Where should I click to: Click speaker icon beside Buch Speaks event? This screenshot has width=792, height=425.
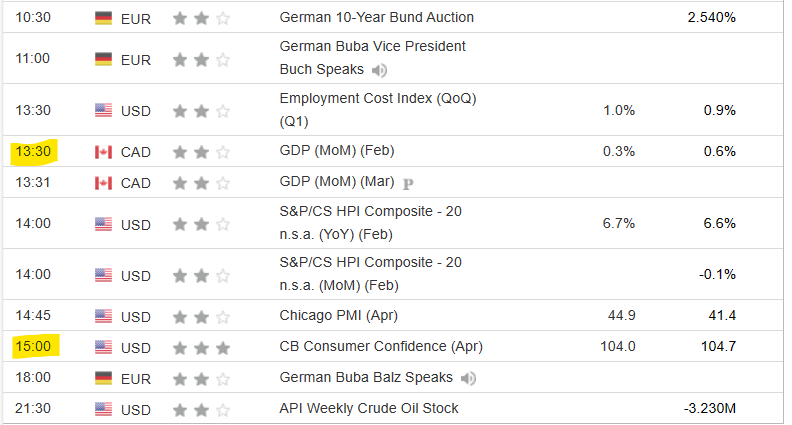pyautogui.click(x=380, y=70)
